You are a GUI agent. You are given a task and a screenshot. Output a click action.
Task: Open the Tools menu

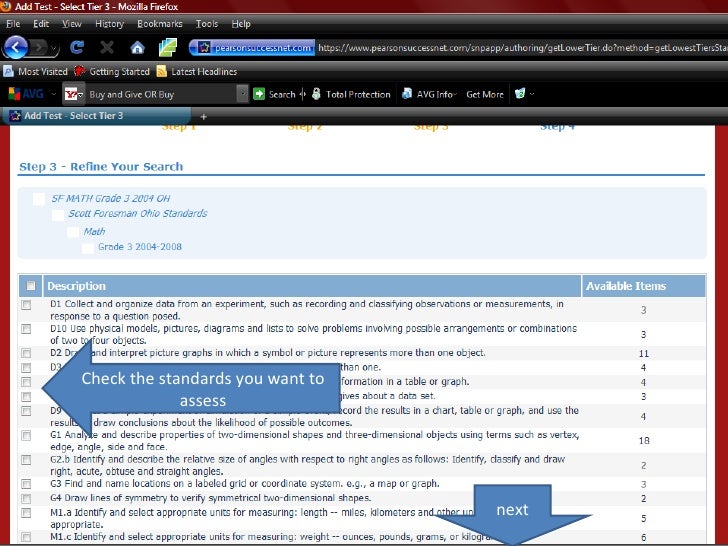tap(207, 24)
